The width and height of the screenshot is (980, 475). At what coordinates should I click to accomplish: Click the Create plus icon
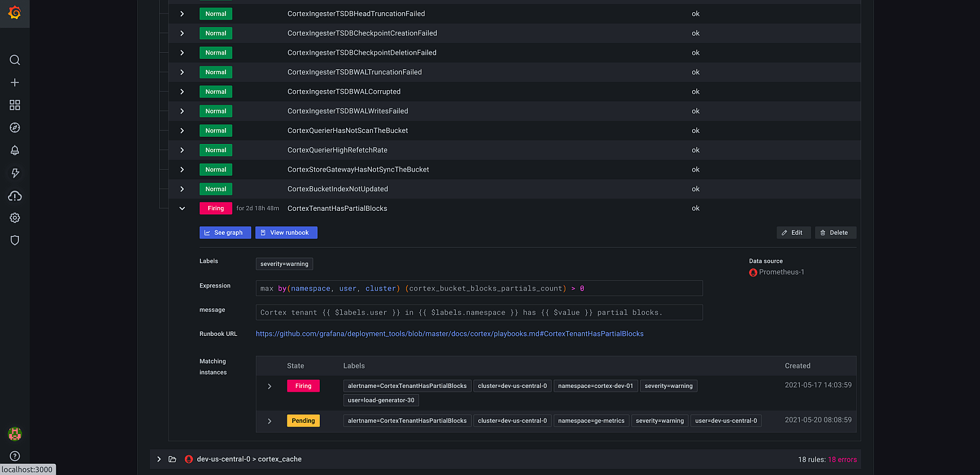click(15, 83)
